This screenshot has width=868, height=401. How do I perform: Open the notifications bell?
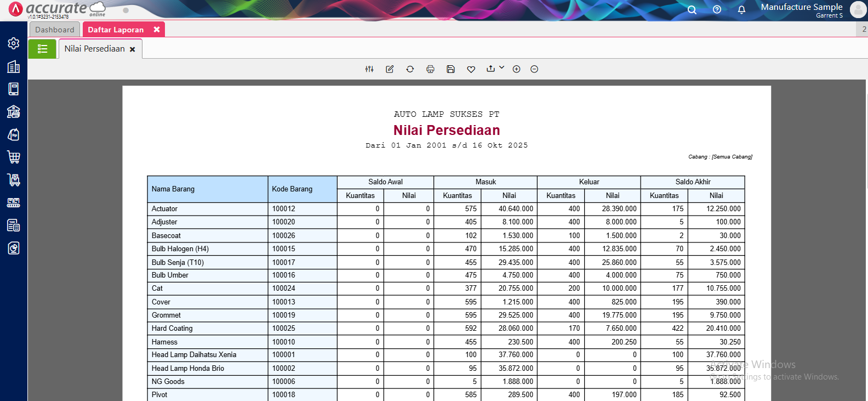pos(741,10)
